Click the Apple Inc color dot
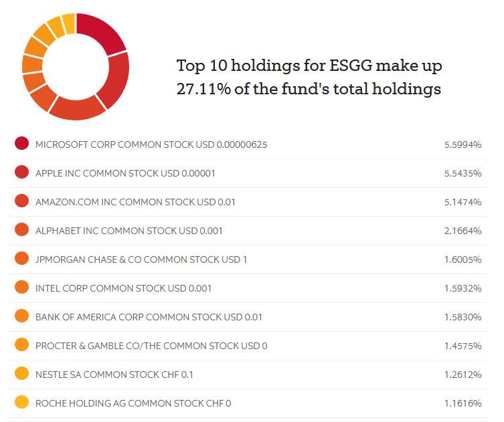This screenshot has width=504, height=422. pyautogui.click(x=21, y=173)
